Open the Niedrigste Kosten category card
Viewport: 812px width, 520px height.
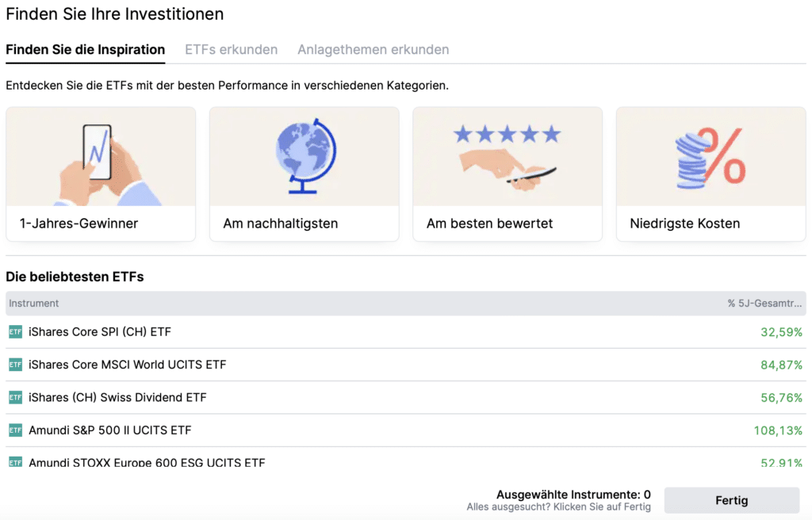[684, 224]
